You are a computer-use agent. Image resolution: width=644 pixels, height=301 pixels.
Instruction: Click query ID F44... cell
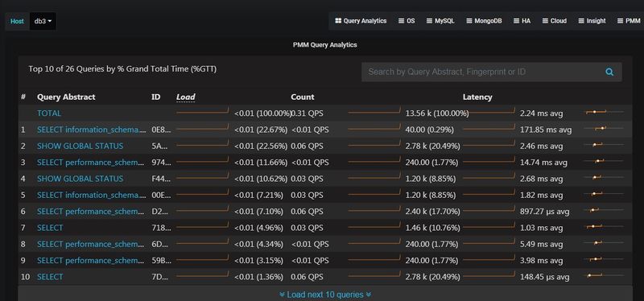(161, 179)
